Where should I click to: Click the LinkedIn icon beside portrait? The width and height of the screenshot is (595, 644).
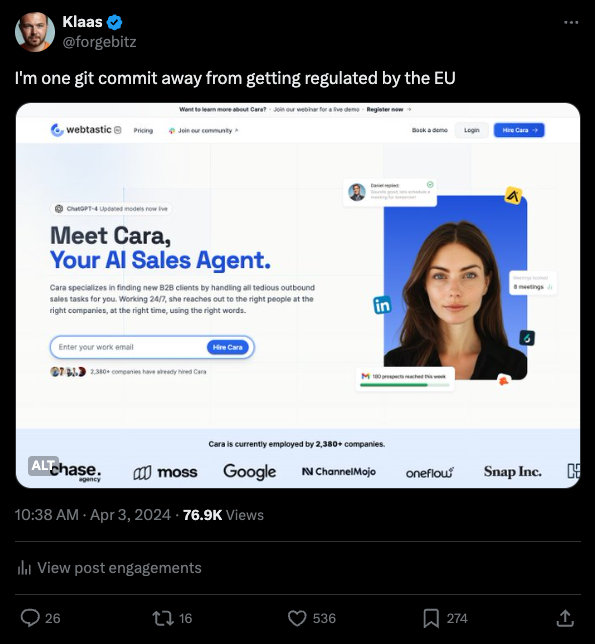tap(382, 305)
